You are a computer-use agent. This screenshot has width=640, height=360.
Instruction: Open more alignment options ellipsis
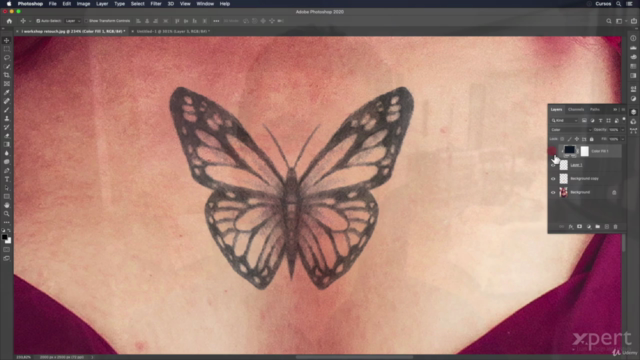click(216, 21)
